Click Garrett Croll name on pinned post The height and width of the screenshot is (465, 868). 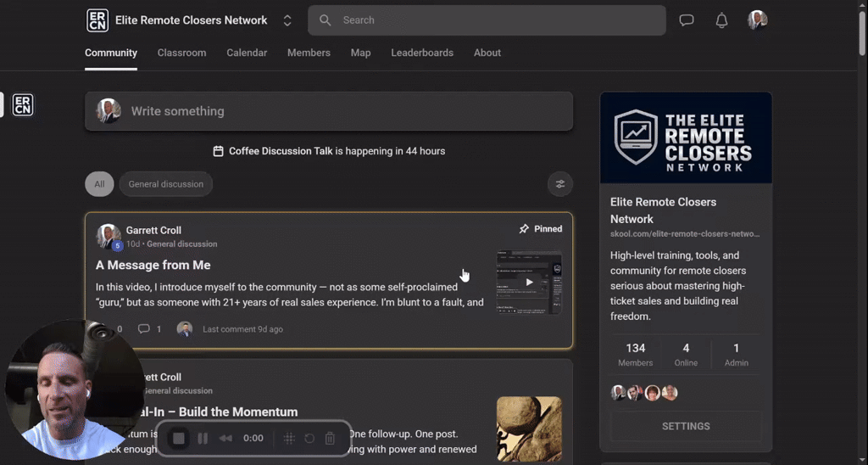point(153,230)
